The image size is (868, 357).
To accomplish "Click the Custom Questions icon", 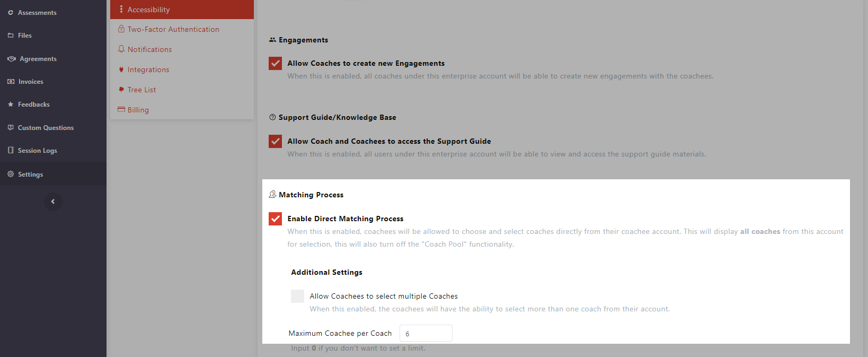I will [11, 128].
